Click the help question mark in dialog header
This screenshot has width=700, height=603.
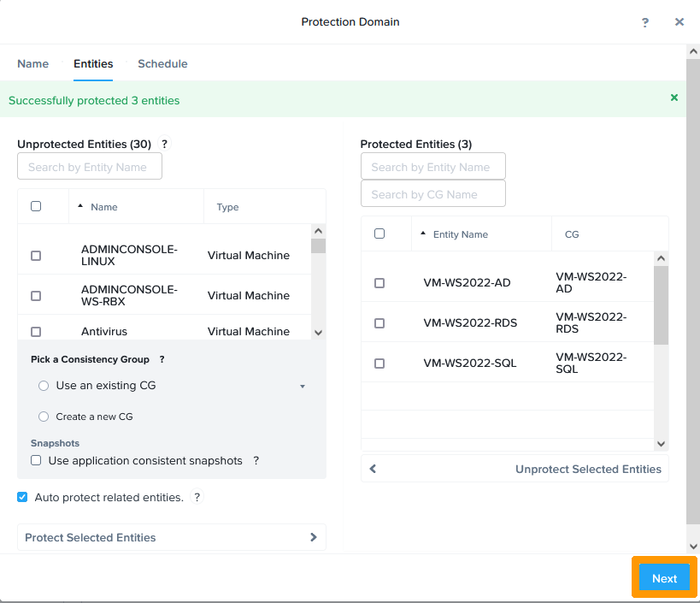pos(645,22)
